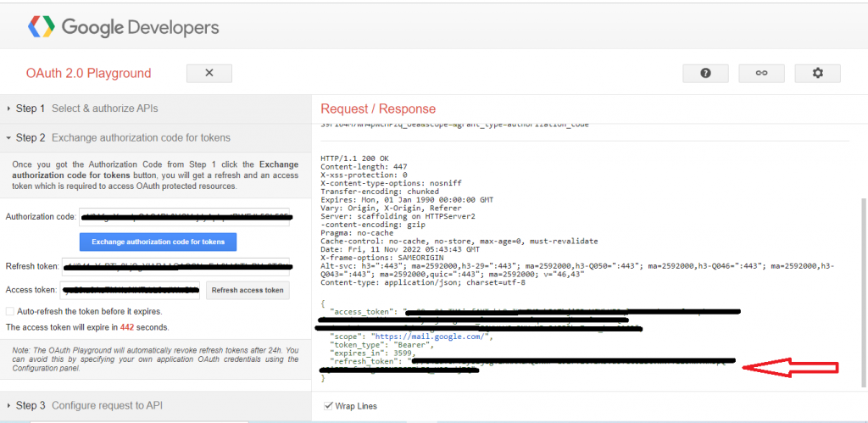This screenshot has height=423, width=868.
Task: Click the Expires: Mon, 01 Jan 1990 line
Action: click(407, 199)
